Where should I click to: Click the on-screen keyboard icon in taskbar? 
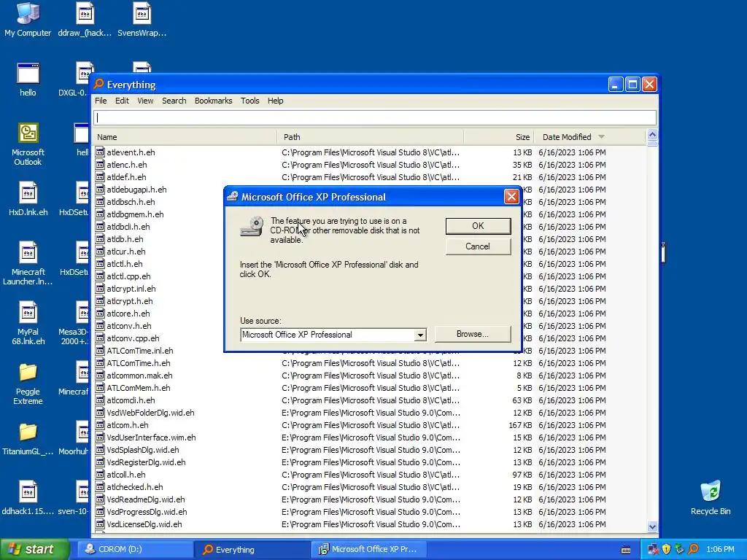tap(626, 550)
